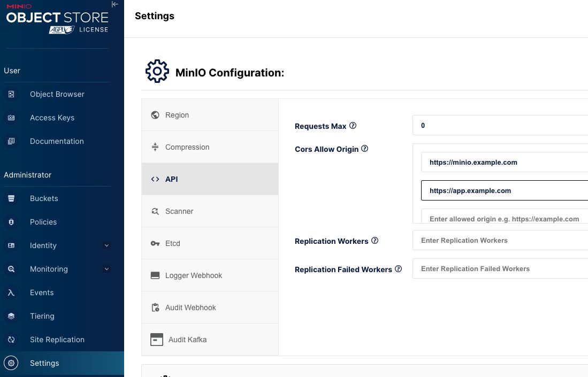Image resolution: width=588 pixels, height=377 pixels.
Task: Click the User section label
Action: 12,71
